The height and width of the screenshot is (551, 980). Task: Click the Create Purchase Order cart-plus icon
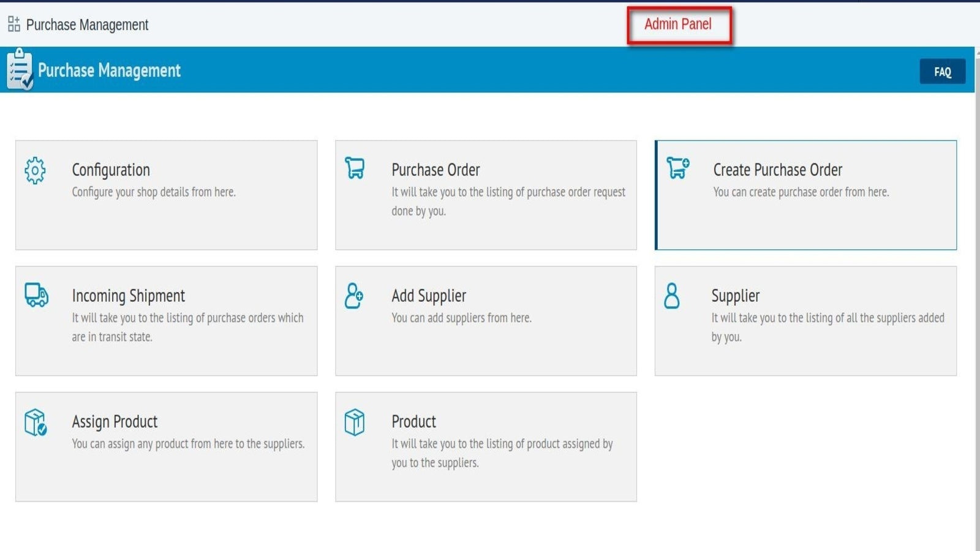(x=678, y=168)
